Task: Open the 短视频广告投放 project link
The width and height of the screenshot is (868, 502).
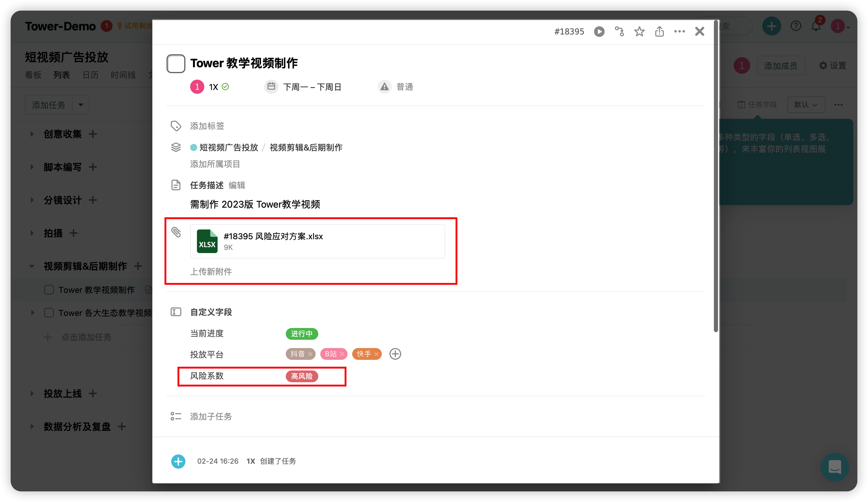Action: (229, 147)
